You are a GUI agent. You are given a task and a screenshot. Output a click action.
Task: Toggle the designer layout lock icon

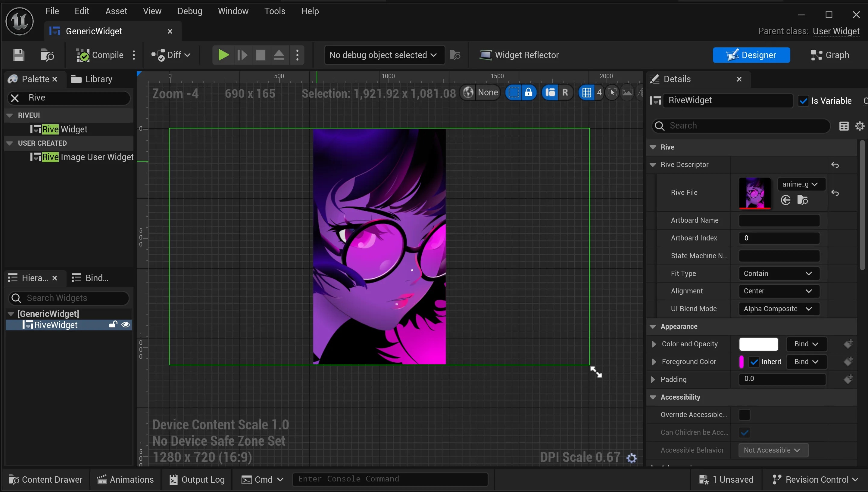529,92
